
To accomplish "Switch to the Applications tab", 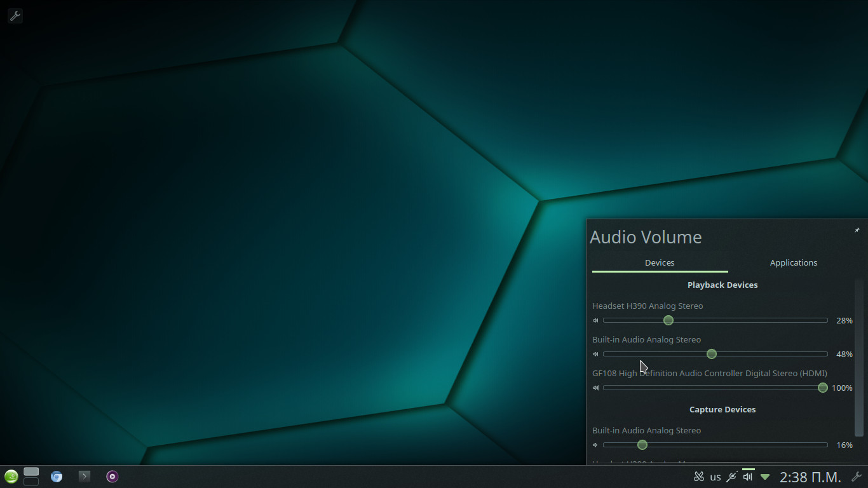I will [x=793, y=263].
